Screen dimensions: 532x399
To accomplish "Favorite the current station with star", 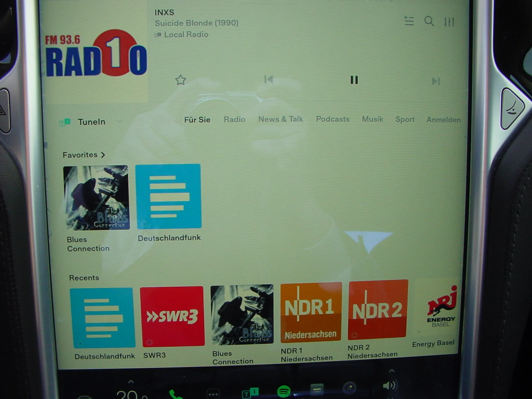I will click(x=181, y=80).
